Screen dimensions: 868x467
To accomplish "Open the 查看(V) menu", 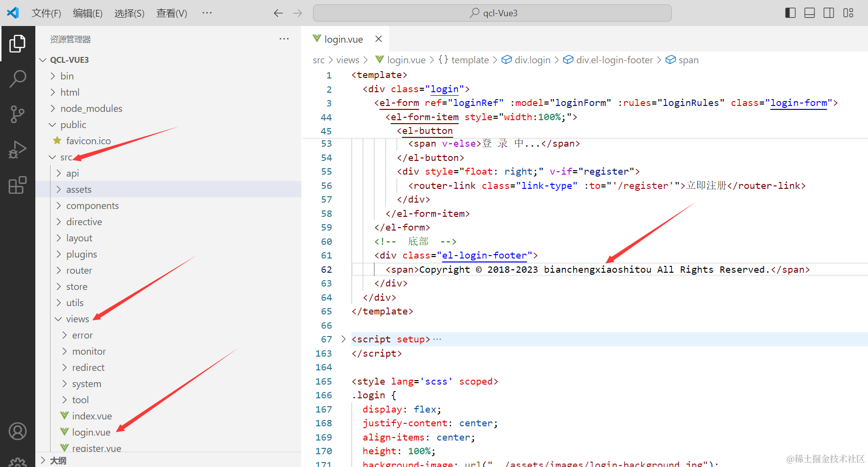I will click(x=171, y=13).
